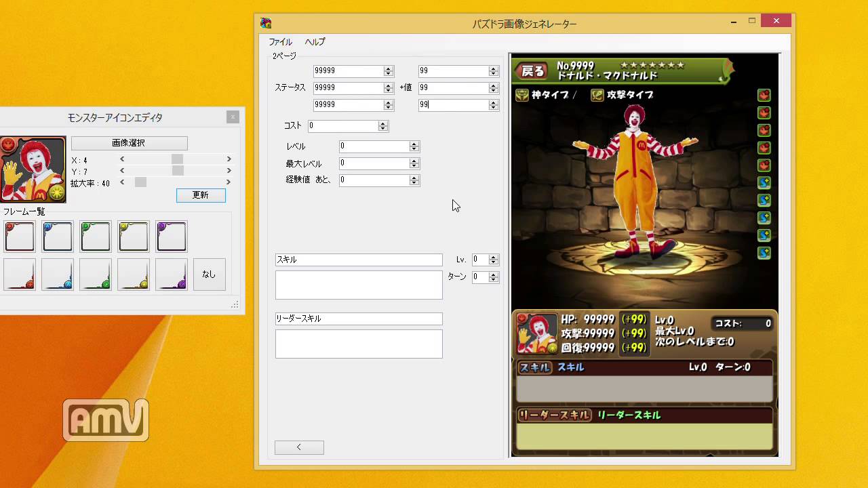Click the app icon in the title bar
The width and height of the screenshot is (868, 488).
coord(267,23)
